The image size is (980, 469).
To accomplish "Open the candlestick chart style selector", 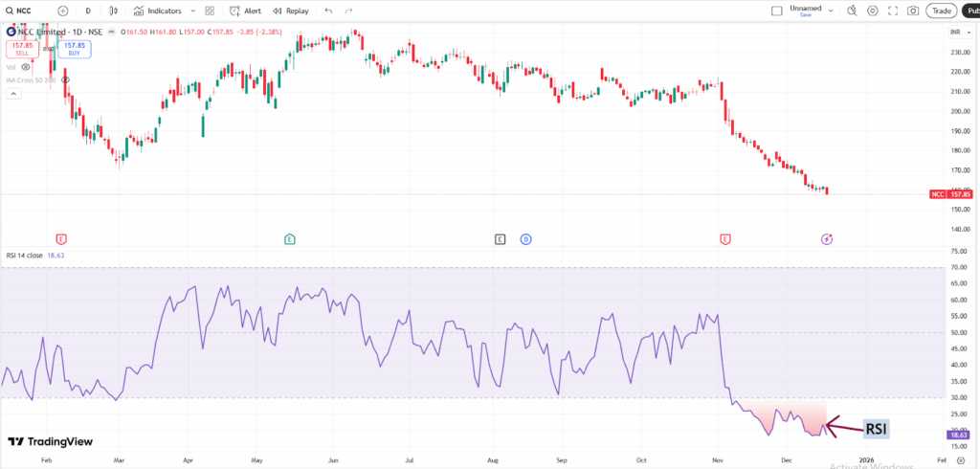I will (115, 11).
